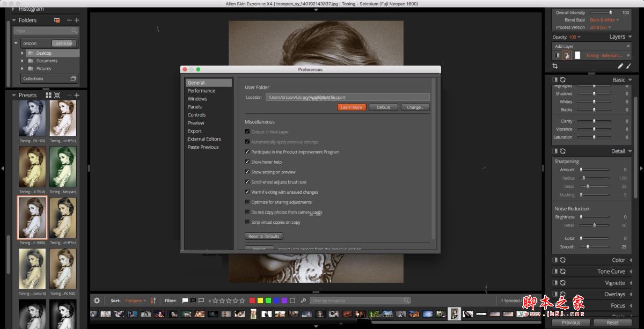Collapse all preset groups icon
This screenshot has height=329, width=644.
click(57, 95)
